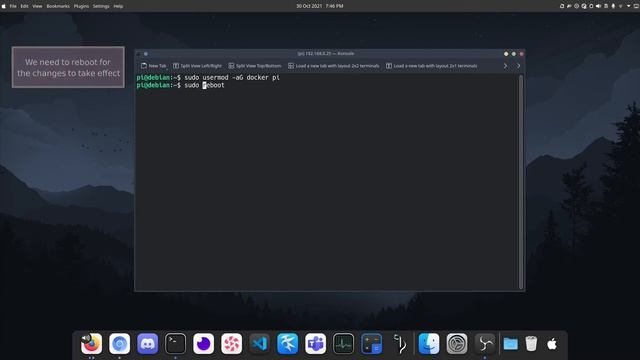Launch the calculator from the dock
The image size is (640, 360).
pos(371,344)
